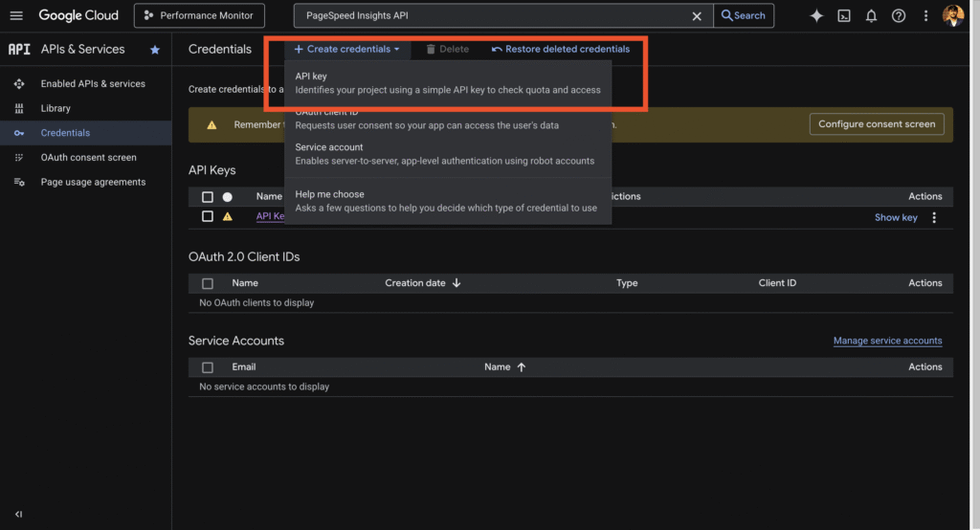Select all checkbox in OAuth 2.0 Client IDs table

[208, 284]
